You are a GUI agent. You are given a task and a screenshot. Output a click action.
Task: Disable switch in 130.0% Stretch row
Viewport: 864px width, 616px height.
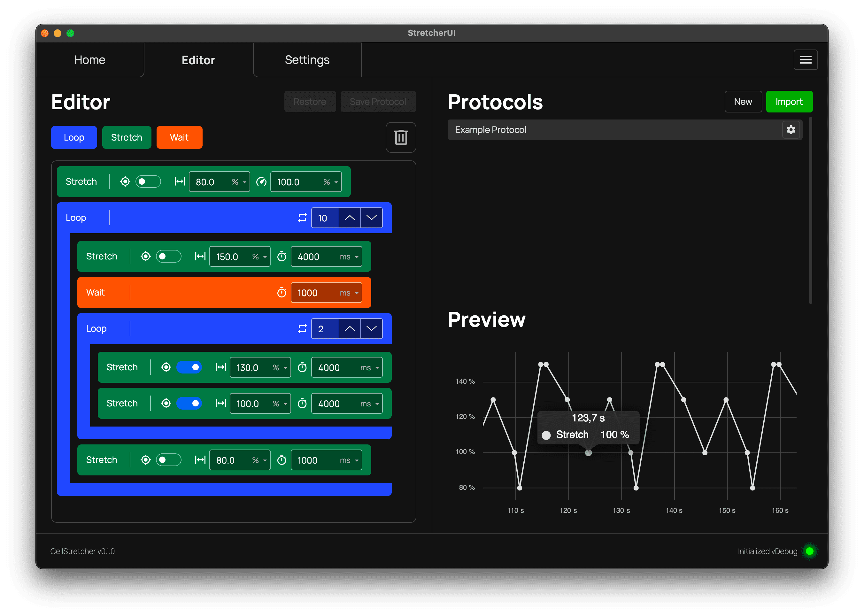(189, 367)
